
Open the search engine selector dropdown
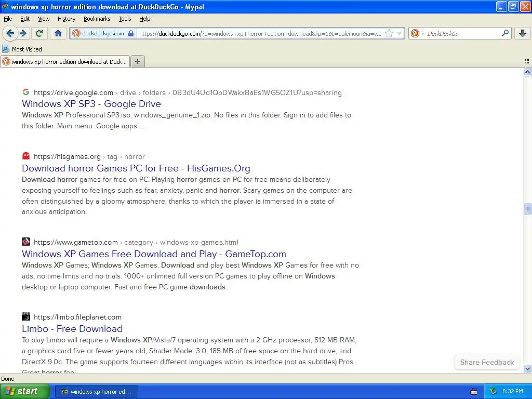(x=417, y=33)
